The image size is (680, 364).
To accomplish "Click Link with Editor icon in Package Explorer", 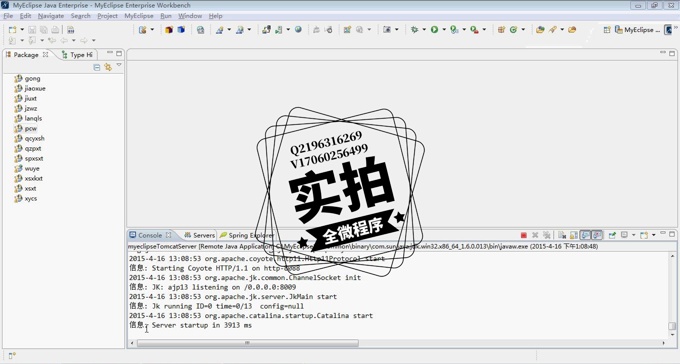I will [108, 67].
